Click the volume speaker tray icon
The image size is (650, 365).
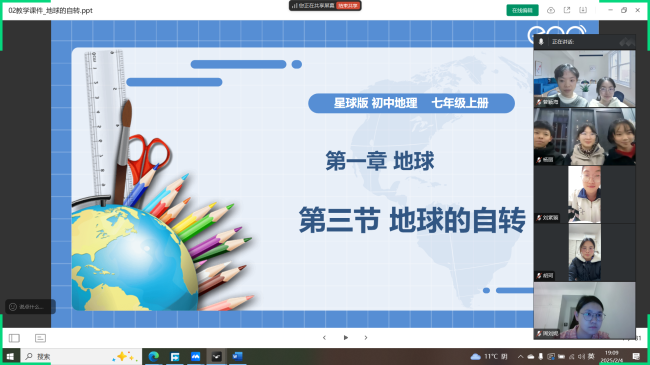point(581,356)
